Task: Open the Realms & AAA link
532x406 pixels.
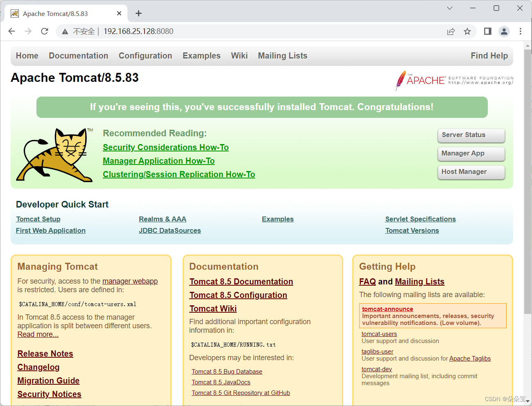Action: 163,219
